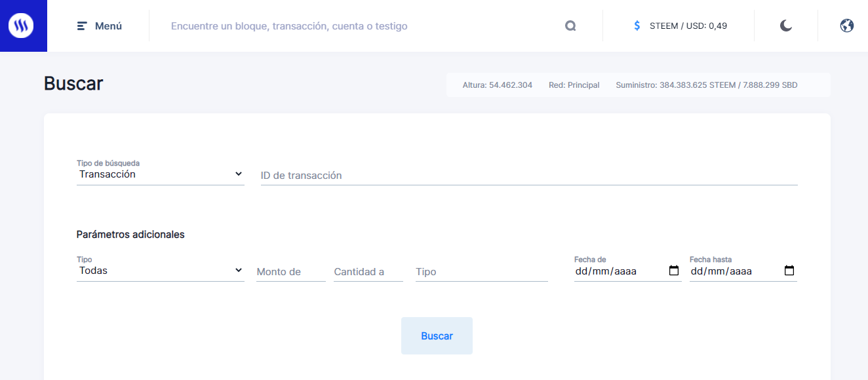Viewport: 868px width, 380px height.
Task: Expand the Tipo Todas dropdown
Action: click(161, 271)
